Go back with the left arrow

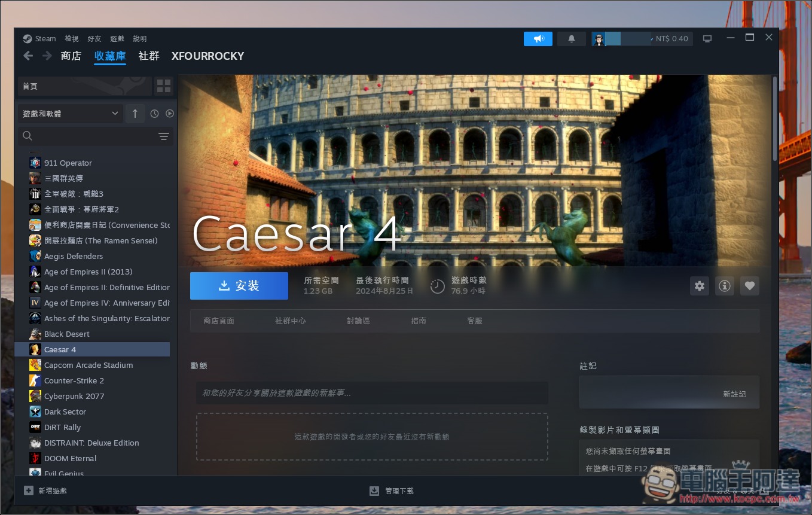click(28, 56)
